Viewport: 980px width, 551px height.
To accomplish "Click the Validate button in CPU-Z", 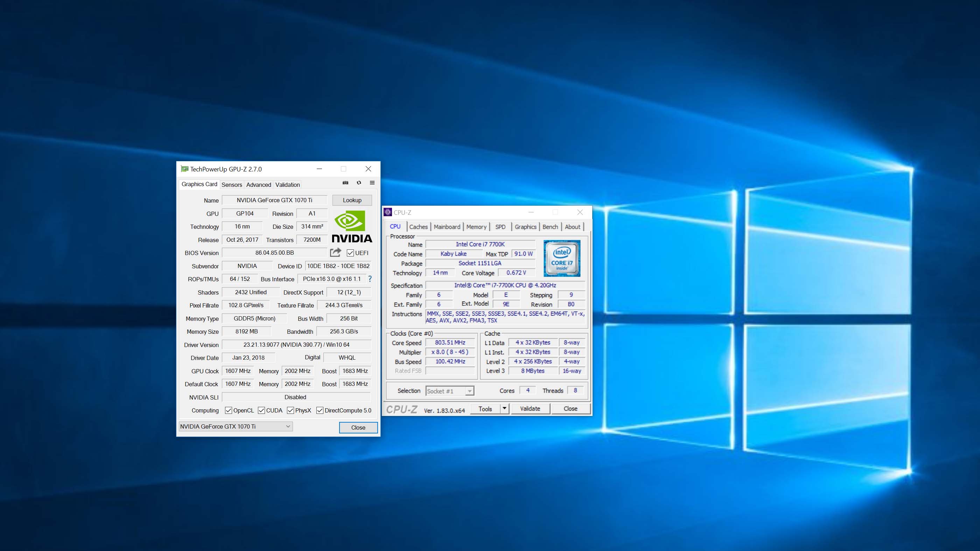I will click(x=530, y=409).
